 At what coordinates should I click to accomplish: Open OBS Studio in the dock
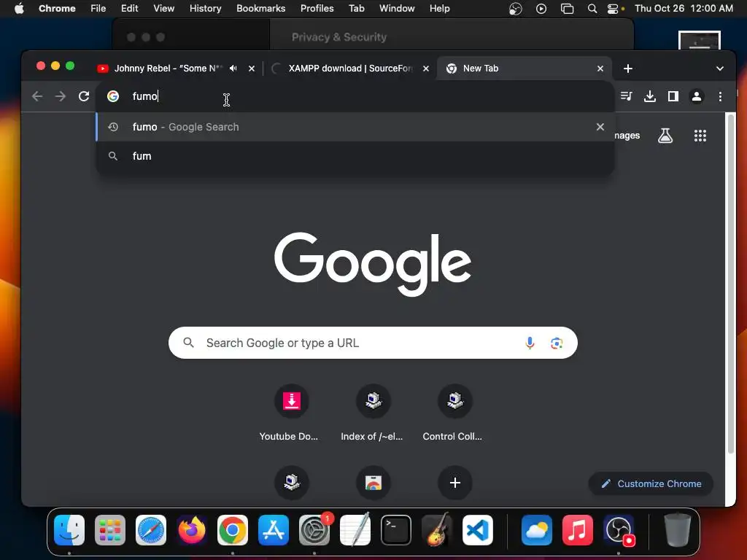pyautogui.click(x=619, y=530)
